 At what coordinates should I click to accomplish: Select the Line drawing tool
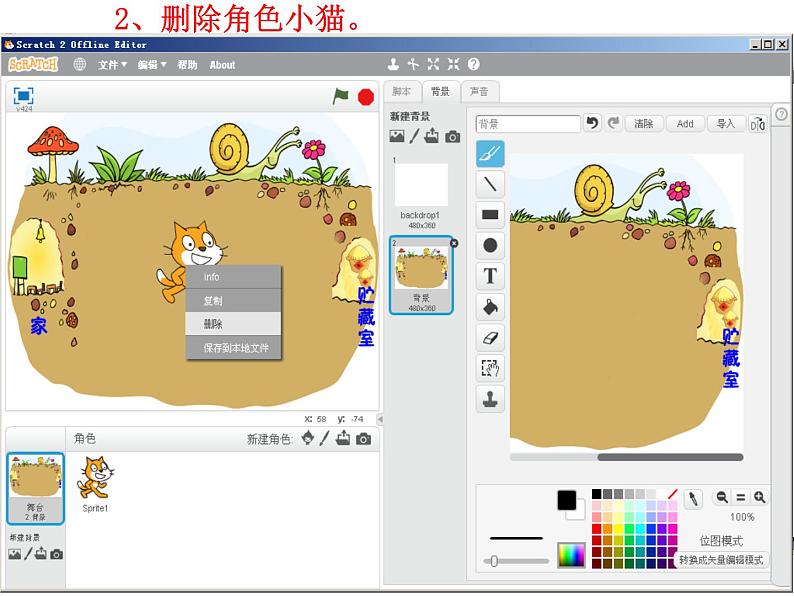coord(490,184)
